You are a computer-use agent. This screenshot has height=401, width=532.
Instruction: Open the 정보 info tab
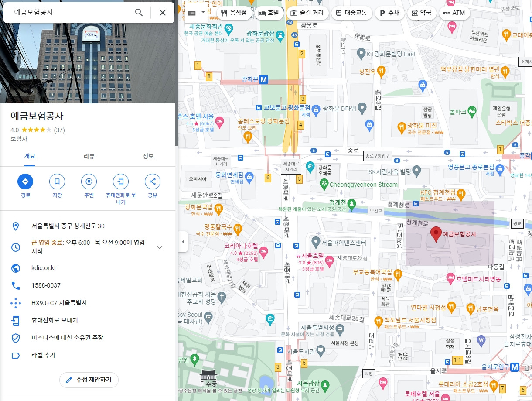click(x=148, y=156)
